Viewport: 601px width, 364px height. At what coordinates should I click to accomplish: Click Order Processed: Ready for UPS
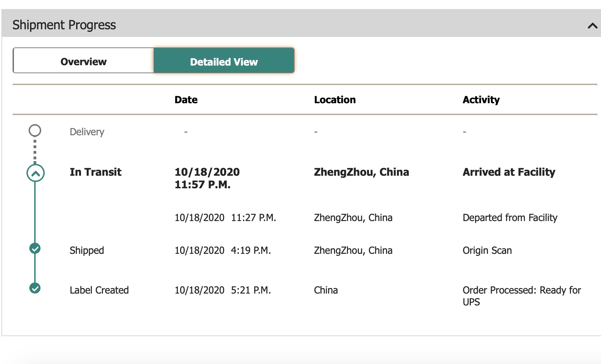[521, 296]
